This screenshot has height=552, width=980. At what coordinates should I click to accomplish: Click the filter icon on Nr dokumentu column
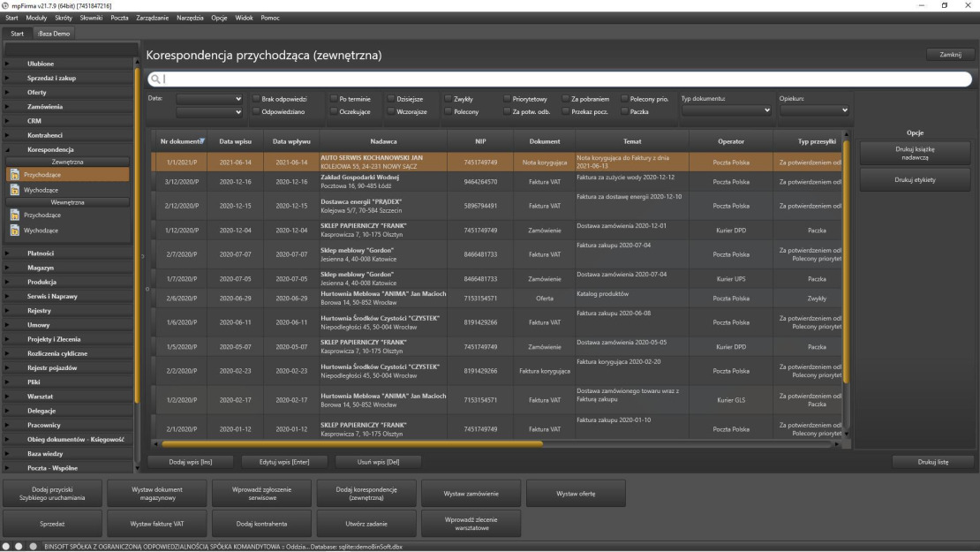(202, 140)
